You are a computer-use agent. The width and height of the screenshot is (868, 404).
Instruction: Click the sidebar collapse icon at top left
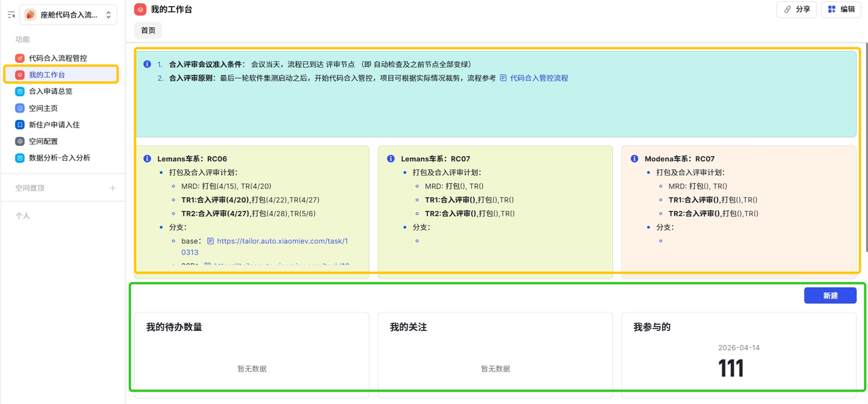tap(11, 15)
